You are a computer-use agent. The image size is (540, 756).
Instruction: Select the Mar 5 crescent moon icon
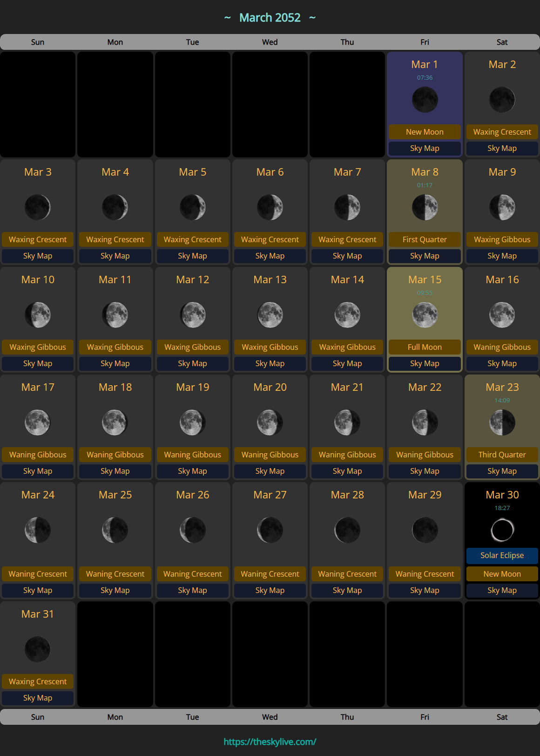192,207
